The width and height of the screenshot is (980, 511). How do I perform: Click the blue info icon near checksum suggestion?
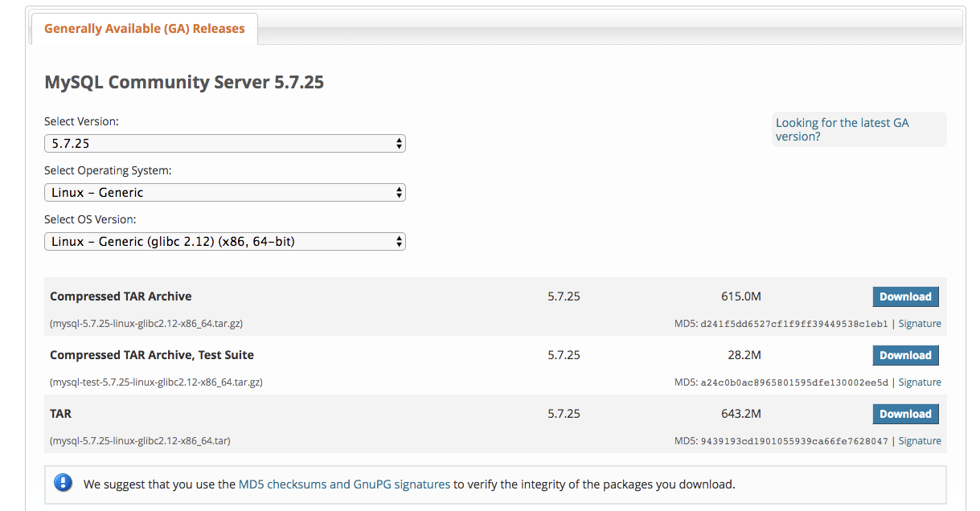pyautogui.click(x=63, y=484)
